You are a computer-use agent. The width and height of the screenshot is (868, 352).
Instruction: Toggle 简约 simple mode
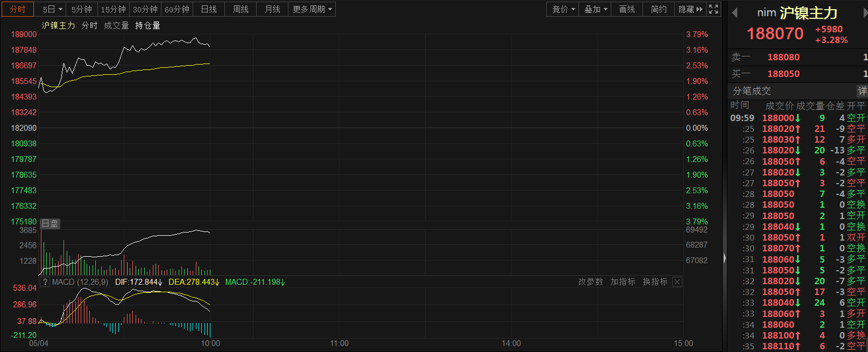pyautogui.click(x=659, y=9)
